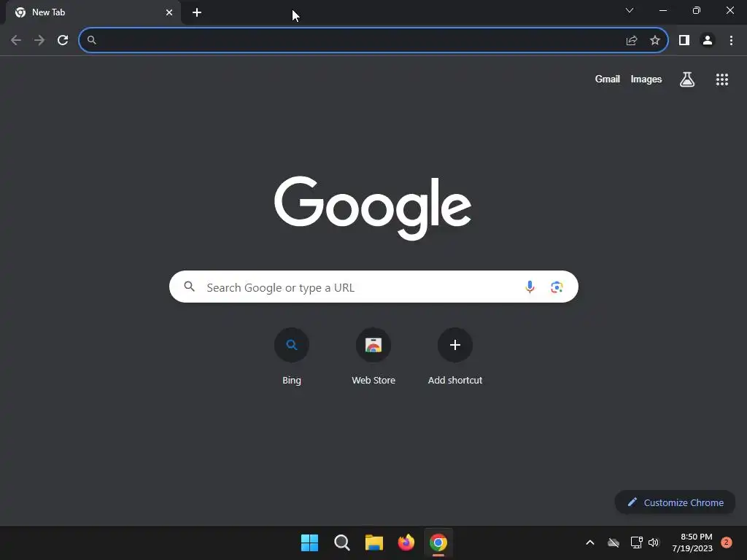Open the notification badge showing 2

click(727, 542)
